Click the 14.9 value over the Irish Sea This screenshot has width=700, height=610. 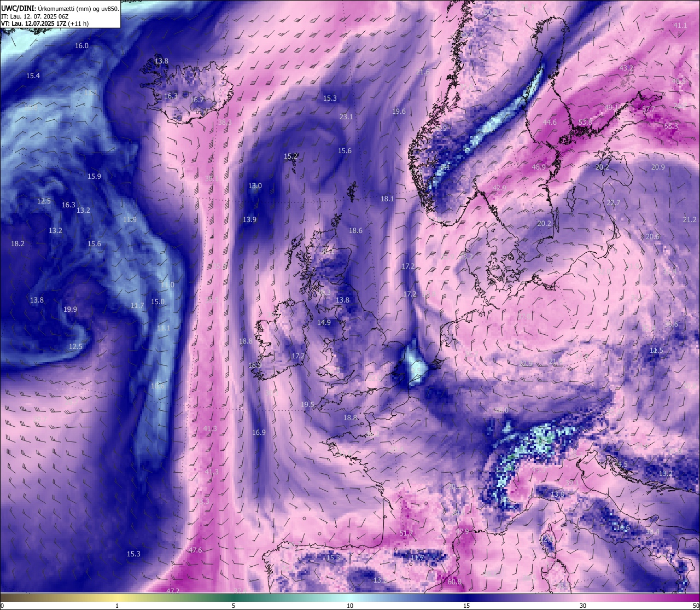click(x=324, y=323)
